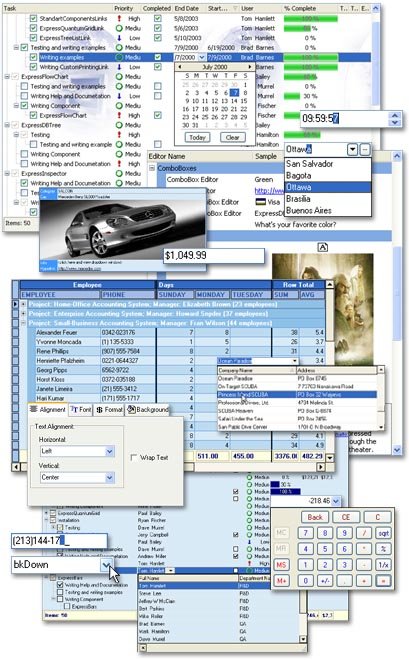
Task: Switch to the Font tab
Action: tap(81, 410)
